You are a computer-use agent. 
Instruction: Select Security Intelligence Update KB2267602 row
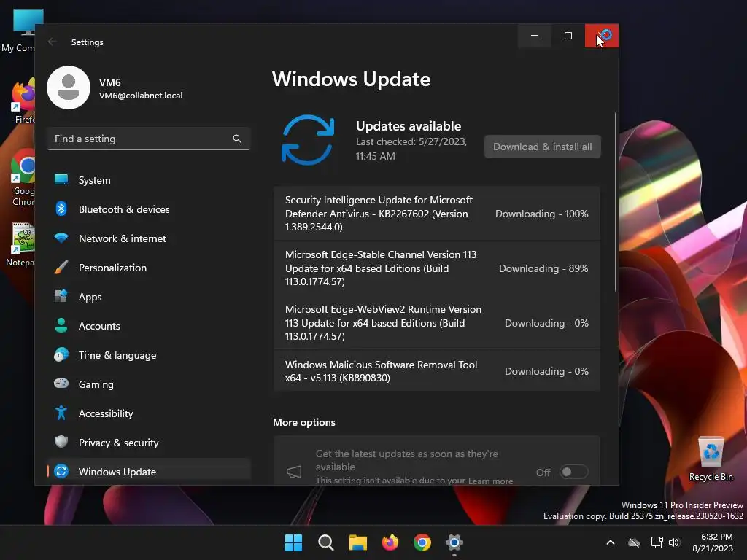pyautogui.click(x=437, y=214)
